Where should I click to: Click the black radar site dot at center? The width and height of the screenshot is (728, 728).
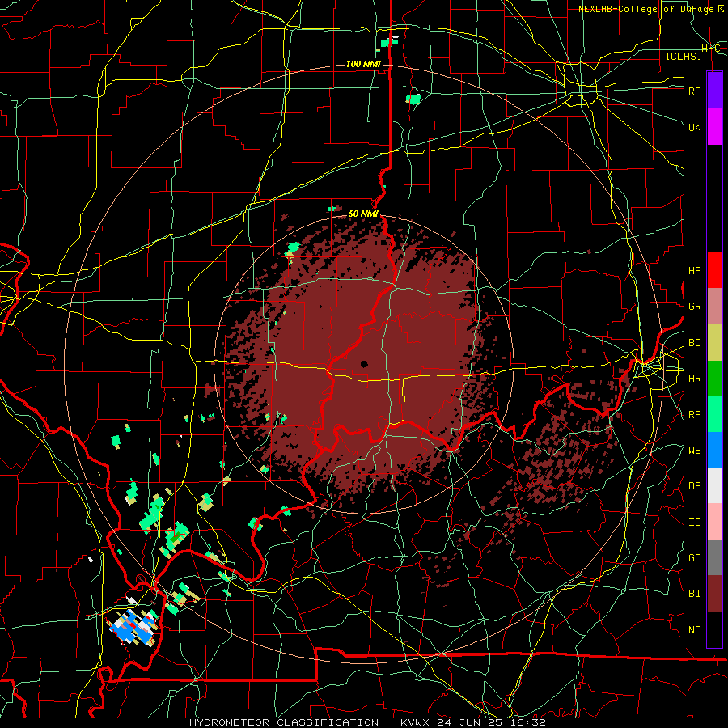click(364, 364)
